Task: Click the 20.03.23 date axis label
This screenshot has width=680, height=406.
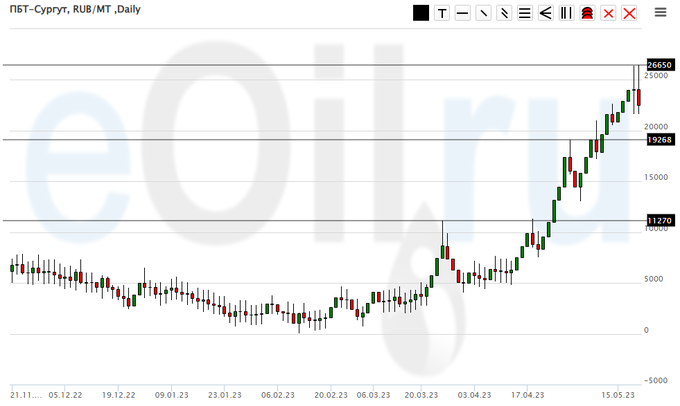Action: pos(422,394)
